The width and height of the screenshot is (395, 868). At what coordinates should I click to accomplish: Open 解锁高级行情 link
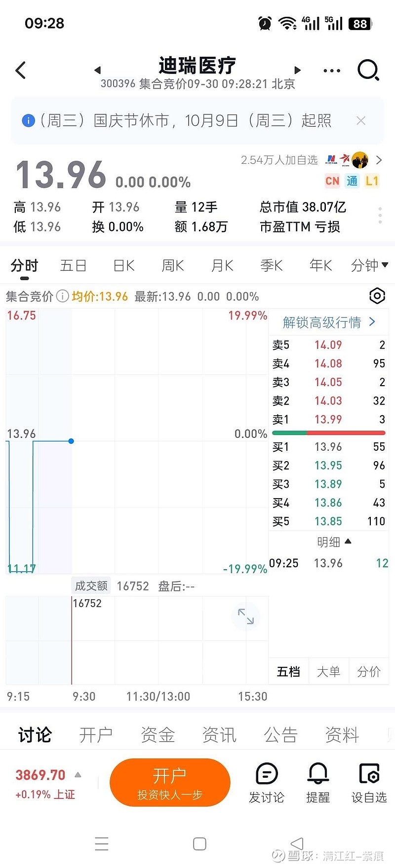click(x=329, y=323)
